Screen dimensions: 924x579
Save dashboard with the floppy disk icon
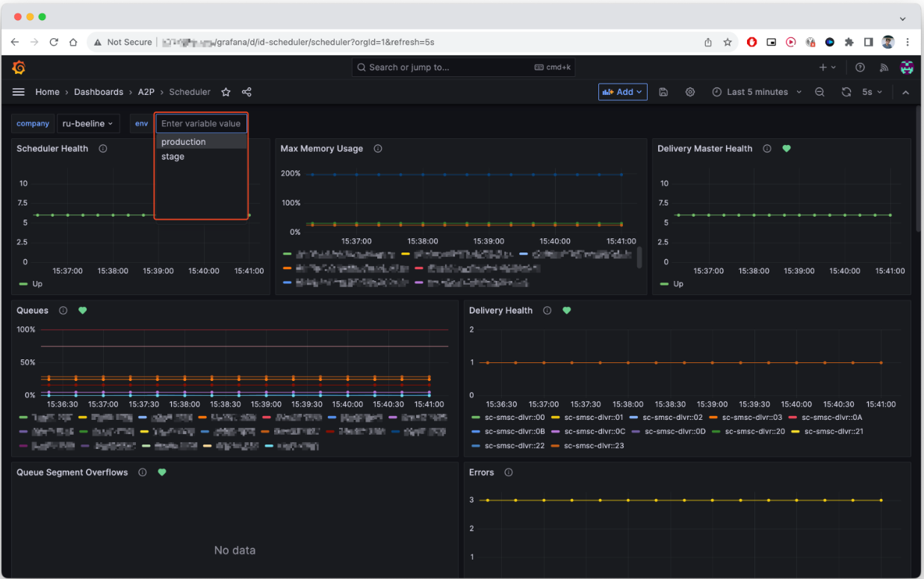[663, 92]
